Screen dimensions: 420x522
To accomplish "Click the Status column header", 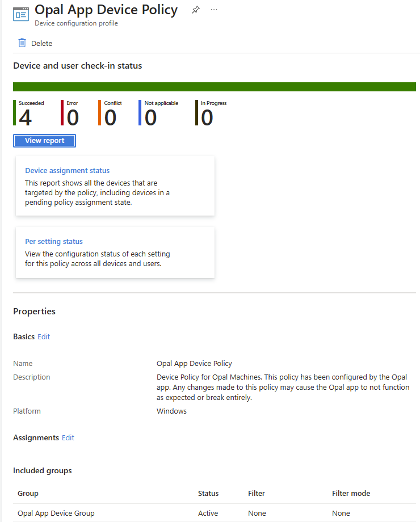I will 208,493.
